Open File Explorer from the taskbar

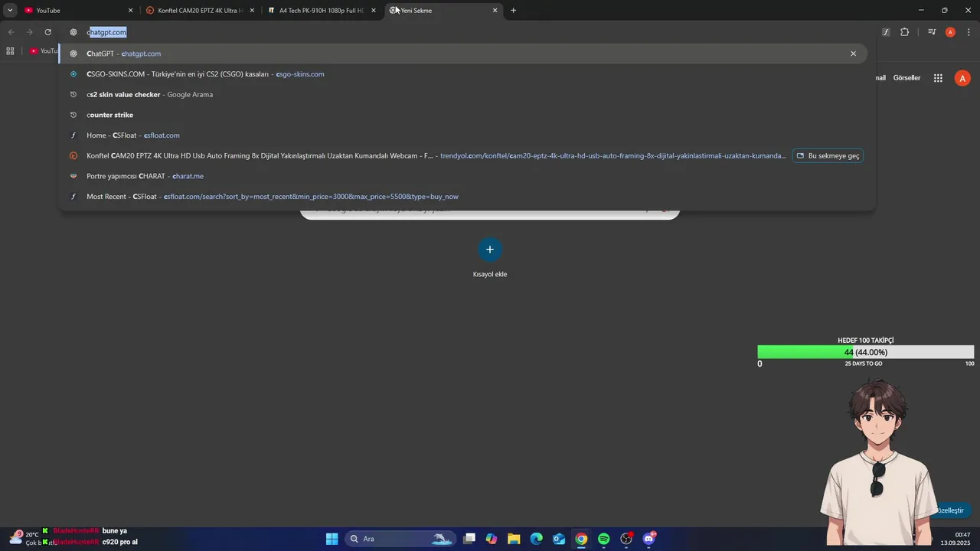click(x=514, y=539)
